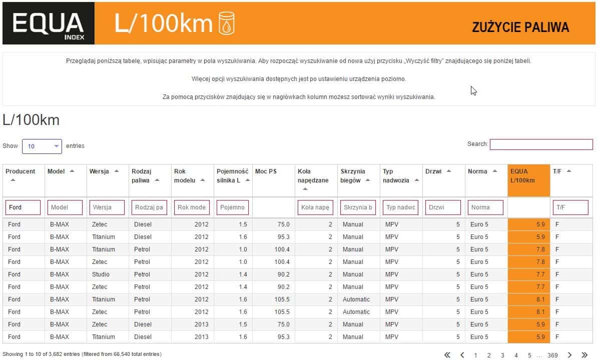Sort by Wersja column arrow

coord(116,171)
